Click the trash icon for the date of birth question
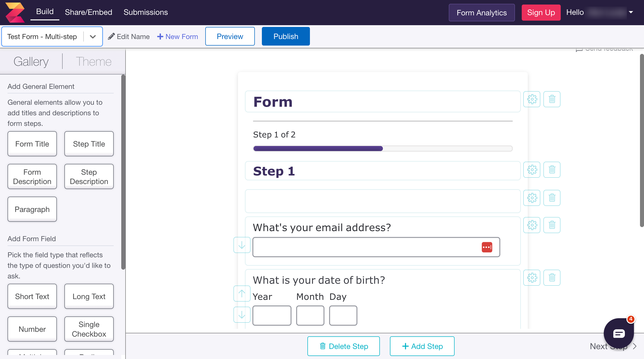The width and height of the screenshot is (644, 359). 552,278
